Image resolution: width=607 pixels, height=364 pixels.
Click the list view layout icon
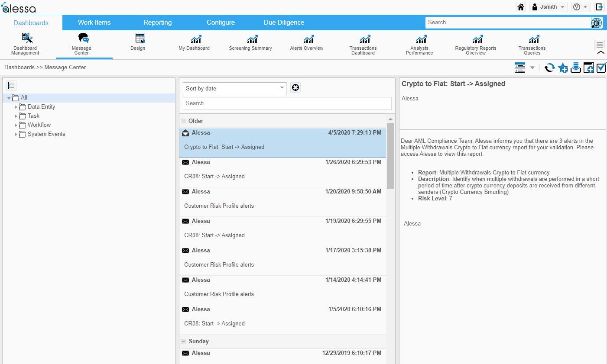pyautogui.click(x=520, y=68)
